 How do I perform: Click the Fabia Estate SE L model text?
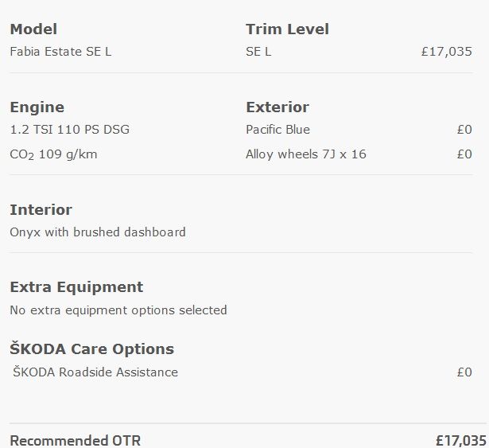pyautogui.click(x=60, y=52)
